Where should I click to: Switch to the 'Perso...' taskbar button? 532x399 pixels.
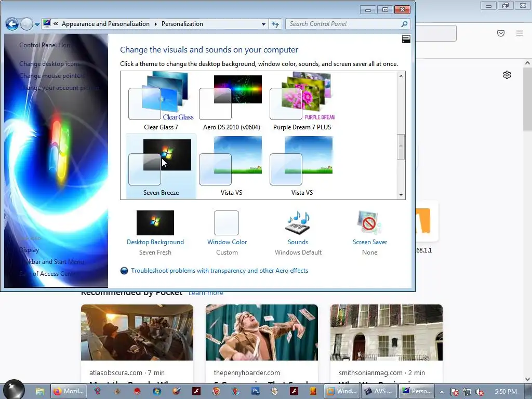coord(417,391)
